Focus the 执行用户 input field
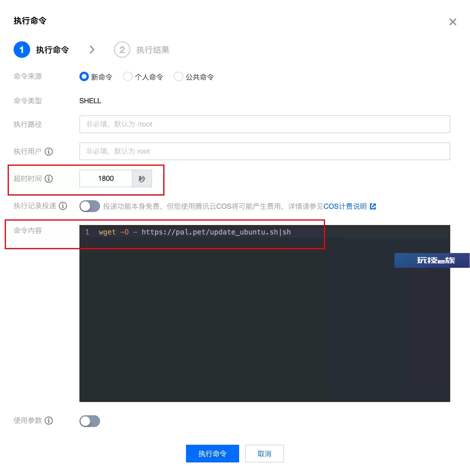 [x=265, y=151]
